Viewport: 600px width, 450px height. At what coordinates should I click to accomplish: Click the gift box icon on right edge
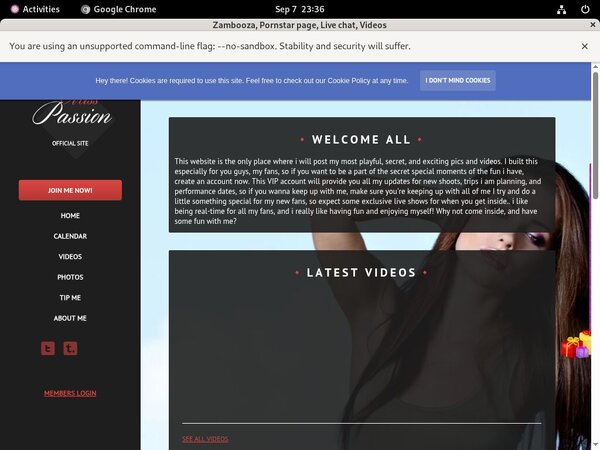[575, 346]
